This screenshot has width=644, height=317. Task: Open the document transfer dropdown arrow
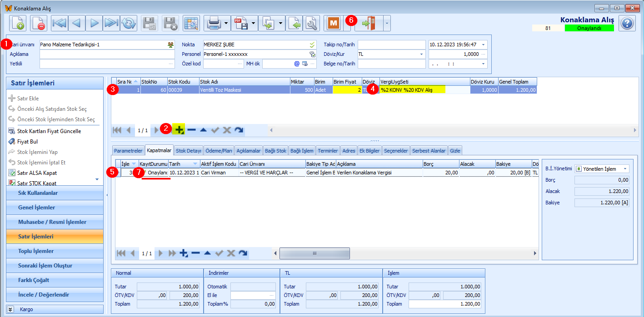pos(281,23)
